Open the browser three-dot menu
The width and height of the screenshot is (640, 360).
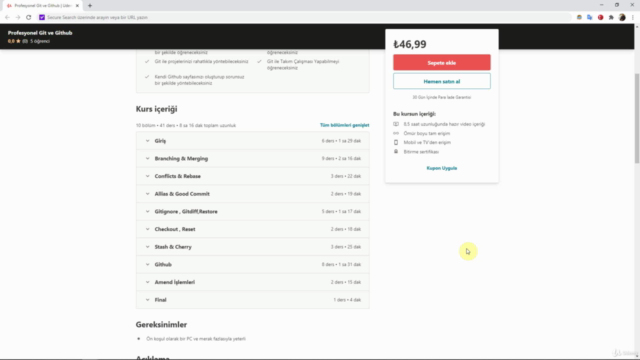(633, 18)
